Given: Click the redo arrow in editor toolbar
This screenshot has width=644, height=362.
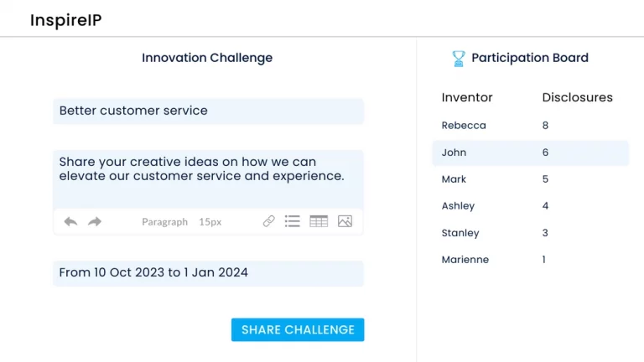Looking at the screenshot, I should point(95,222).
